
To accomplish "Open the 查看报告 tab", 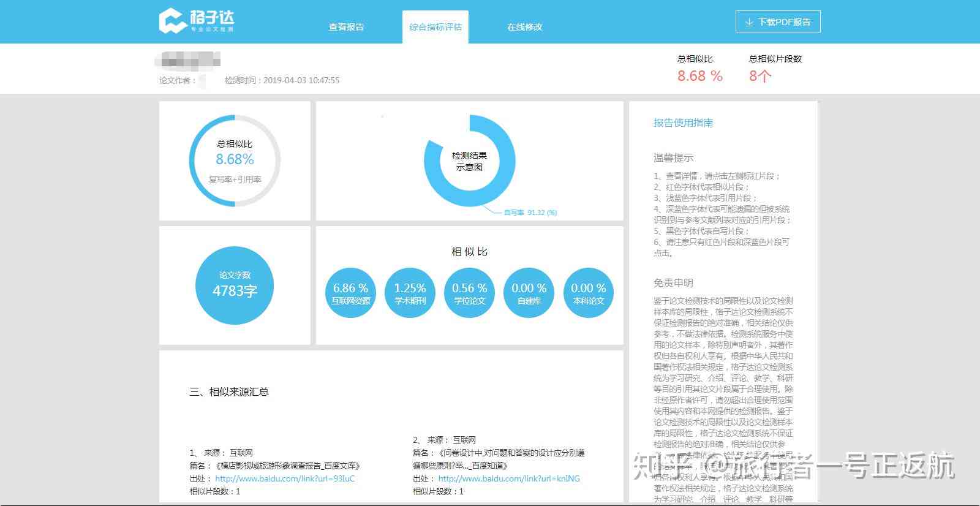I will pos(346,27).
